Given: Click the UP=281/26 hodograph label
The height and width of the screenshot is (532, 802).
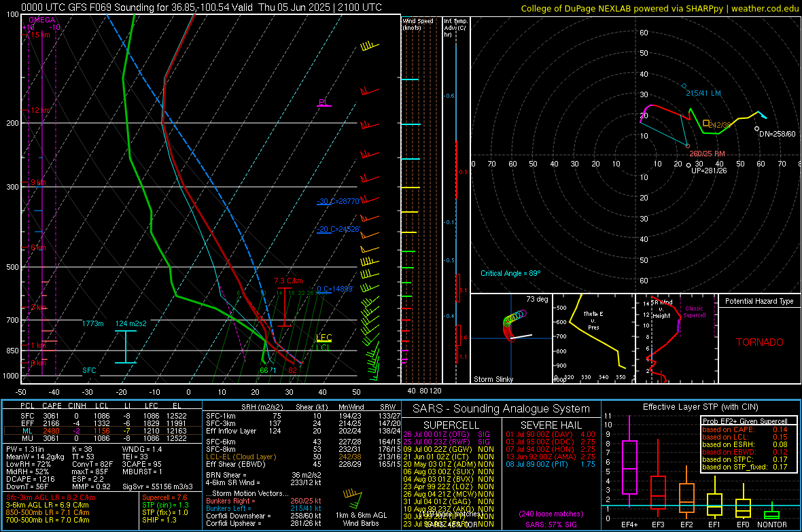Looking at the screenshot, I should coord(709,171).
